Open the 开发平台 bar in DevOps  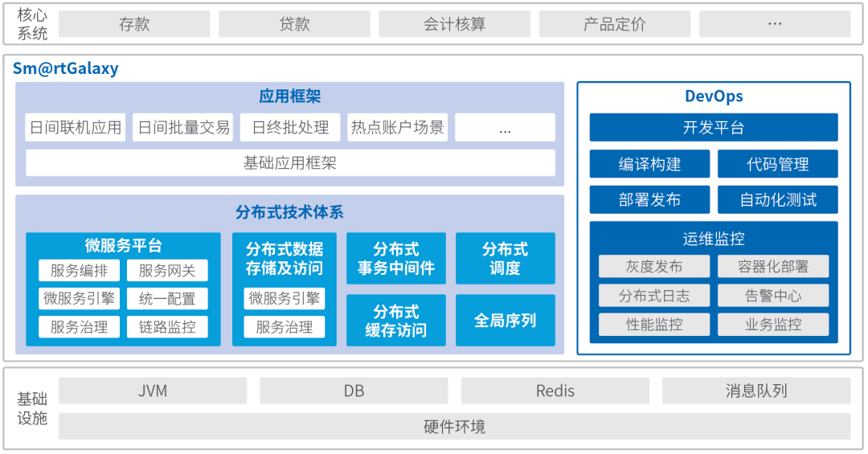point(714,128)
